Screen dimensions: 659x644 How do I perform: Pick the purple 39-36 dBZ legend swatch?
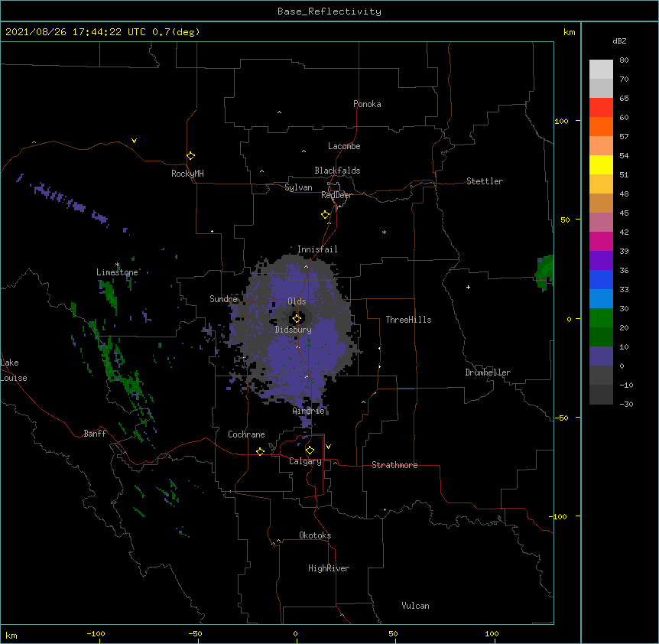tap(601, 260)
